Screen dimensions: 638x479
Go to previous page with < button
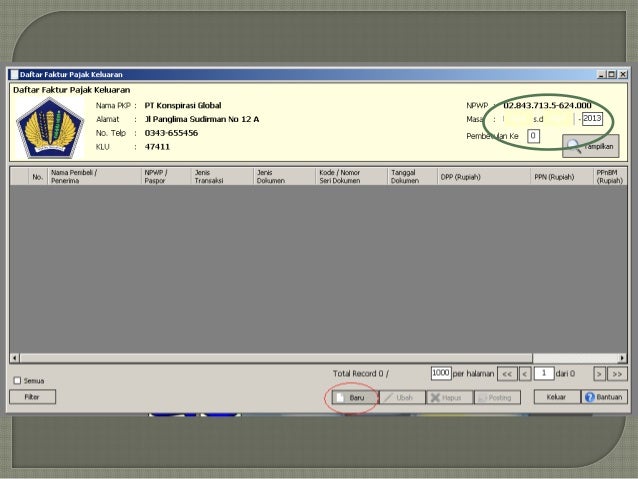[524, 373]
